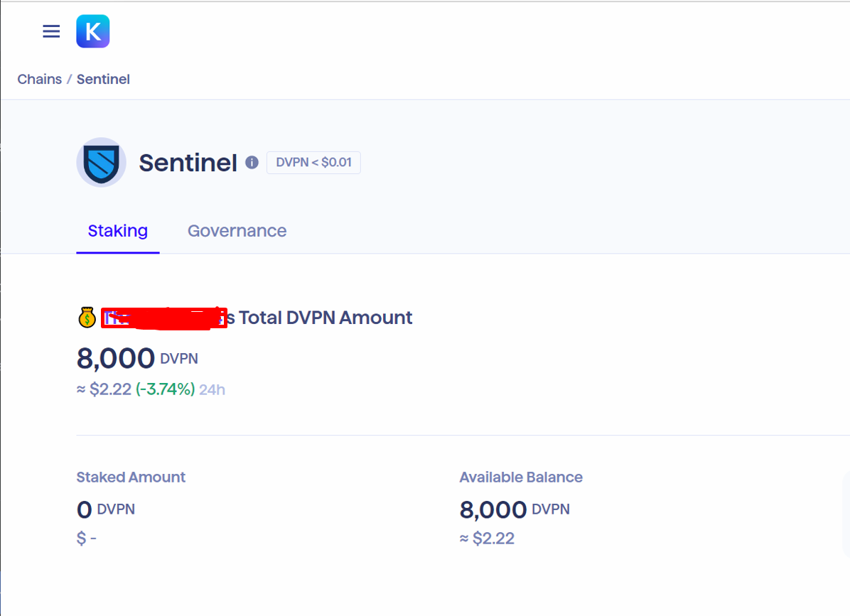Open the hamburger navigation menu
This screenshot has height=616, width=850.
pyautogui.click(x=51, y=31)
